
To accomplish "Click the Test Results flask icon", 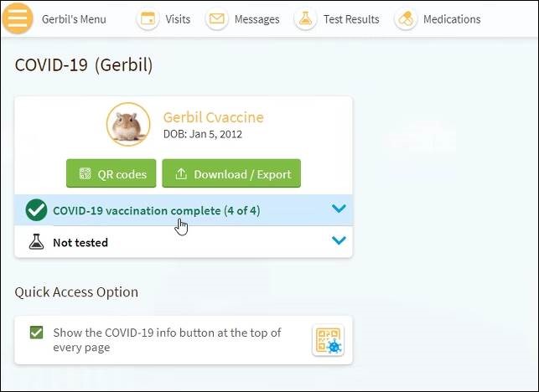I will tap(305, 19).
